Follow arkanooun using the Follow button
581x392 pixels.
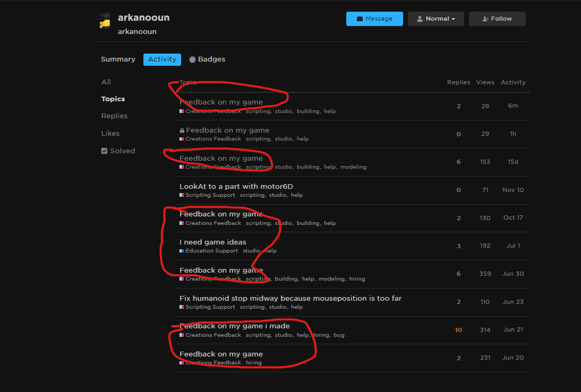[497, 19]
